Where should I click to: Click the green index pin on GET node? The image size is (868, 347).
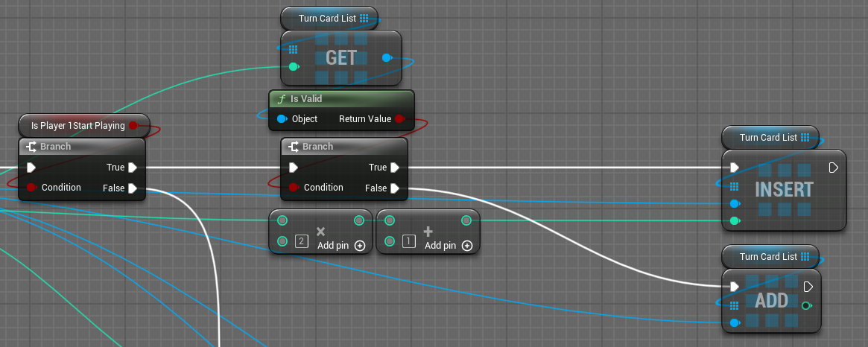pyautogui.click(x=294, y=67)
